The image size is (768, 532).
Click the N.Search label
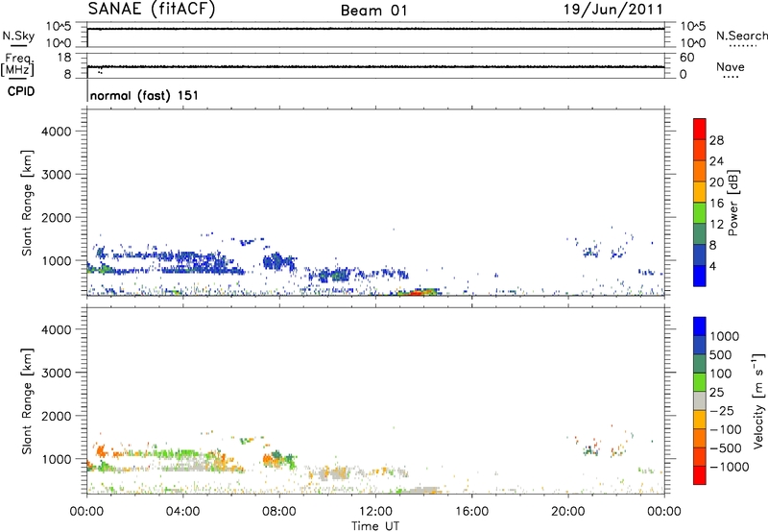point(741,36)
